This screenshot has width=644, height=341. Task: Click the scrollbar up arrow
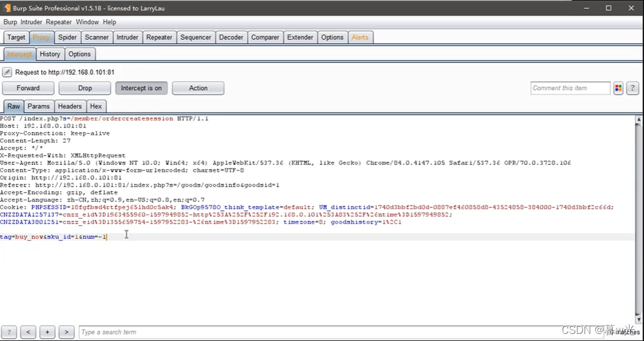coord(639,119)
